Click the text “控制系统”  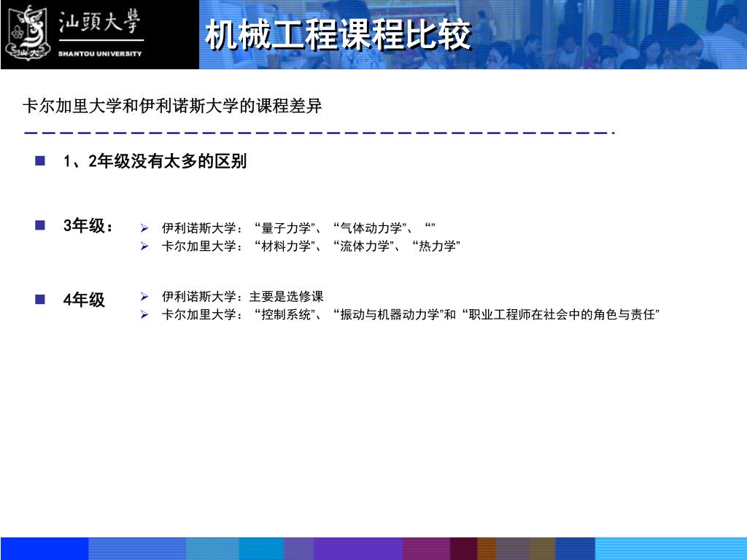[285, 314]
